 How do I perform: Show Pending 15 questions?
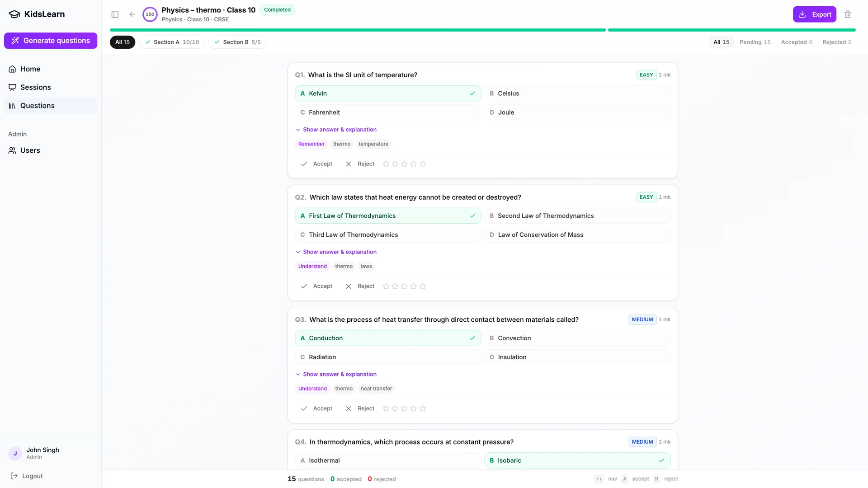click(x=755, y=42)
